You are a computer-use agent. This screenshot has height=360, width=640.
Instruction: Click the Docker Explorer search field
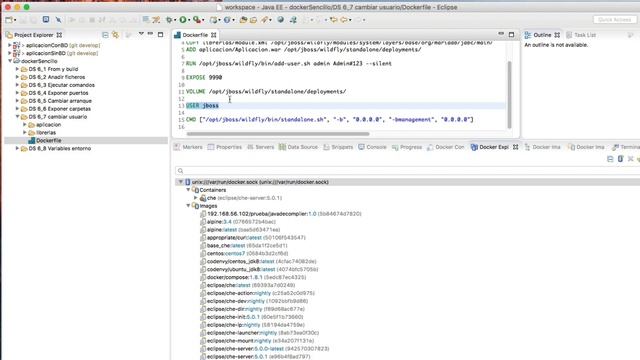407,171
